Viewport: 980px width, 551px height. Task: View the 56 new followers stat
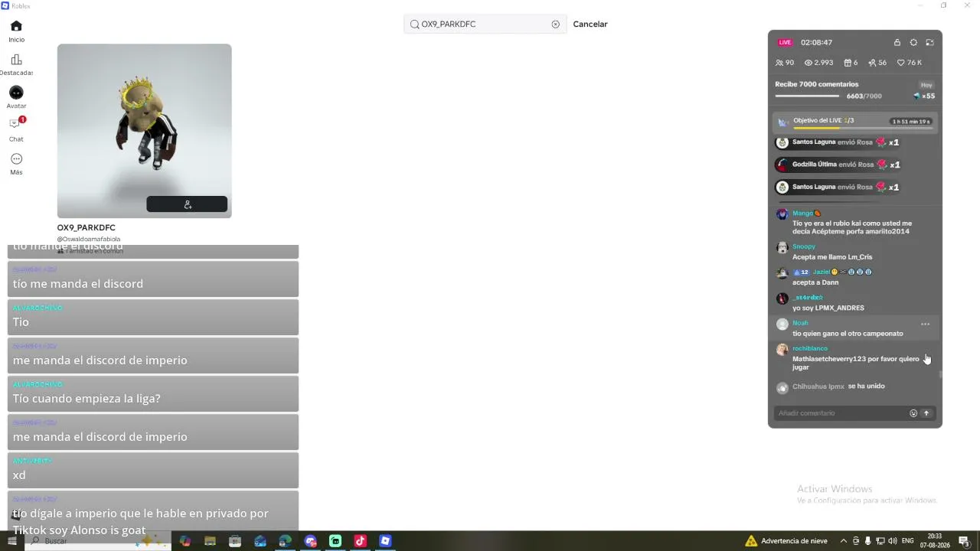(x=877, y=63)
